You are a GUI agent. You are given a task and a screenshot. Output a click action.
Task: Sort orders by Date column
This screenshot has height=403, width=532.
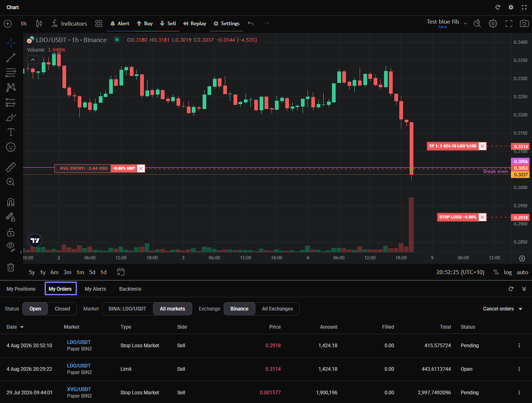pos(15,327)
